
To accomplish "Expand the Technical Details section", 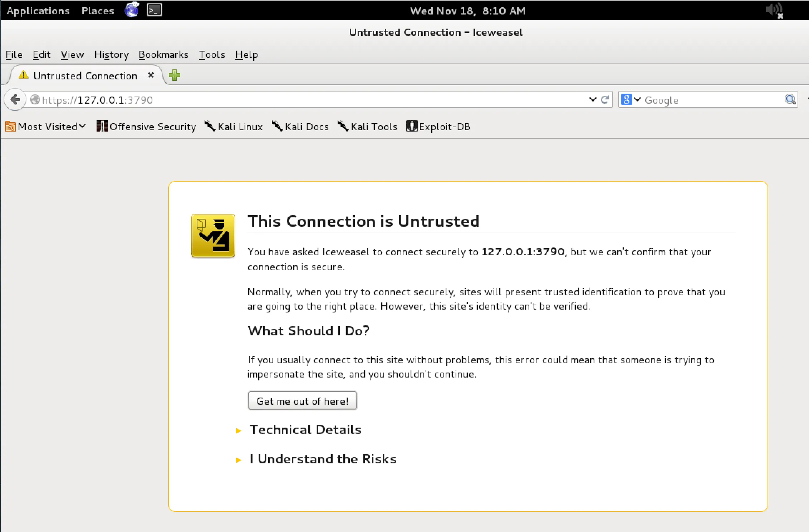I will pyautogui.click(x=305, y=430).
